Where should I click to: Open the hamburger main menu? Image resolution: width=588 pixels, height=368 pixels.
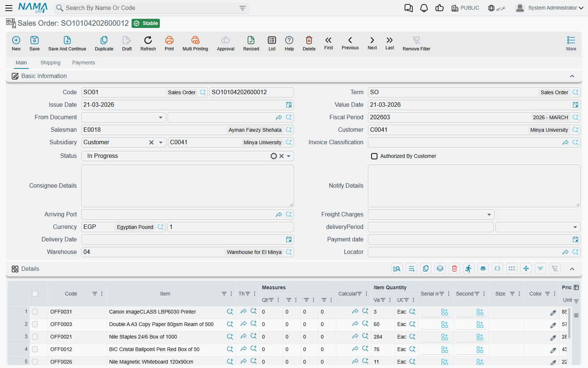pyautogui.click(x=9, y=8)
